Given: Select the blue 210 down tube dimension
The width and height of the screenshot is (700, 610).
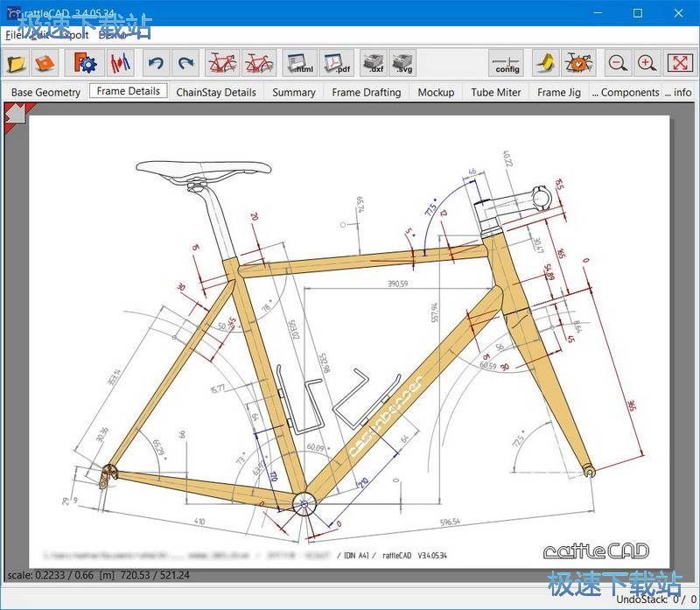Looking at the screenshot, I should pos(363,483).
